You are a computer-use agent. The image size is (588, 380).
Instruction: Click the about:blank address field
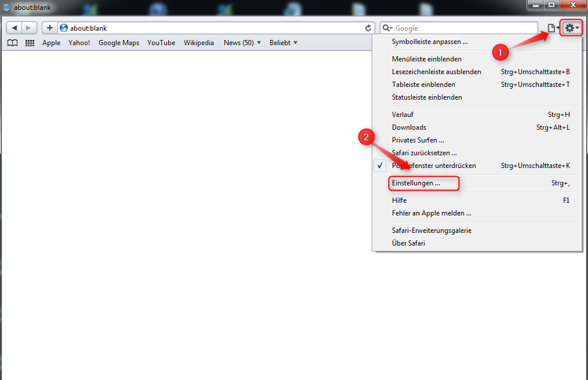(216, 28)
